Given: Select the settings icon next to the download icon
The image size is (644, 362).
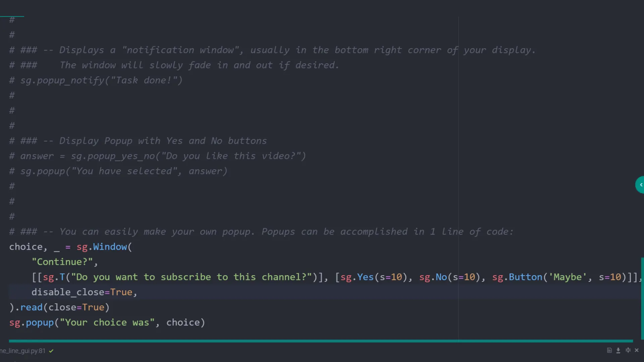Looking at the screenshot, I should pyautogui.click(x=628, y=350).
